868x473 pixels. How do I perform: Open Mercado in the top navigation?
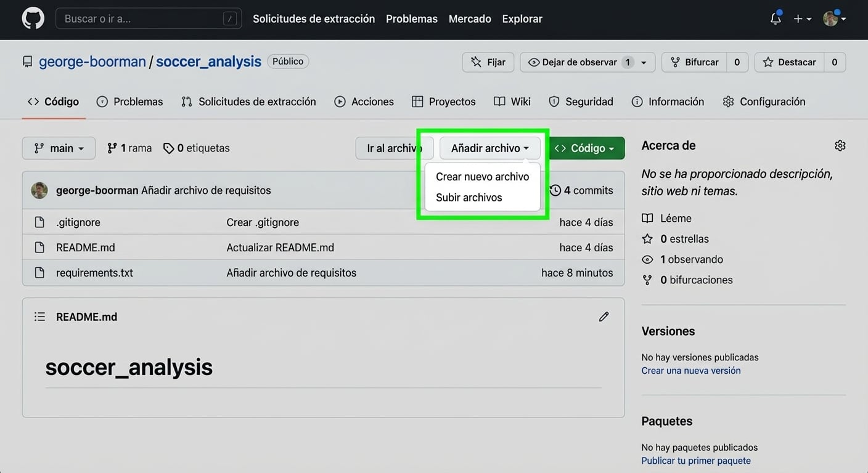pos(470,19)
